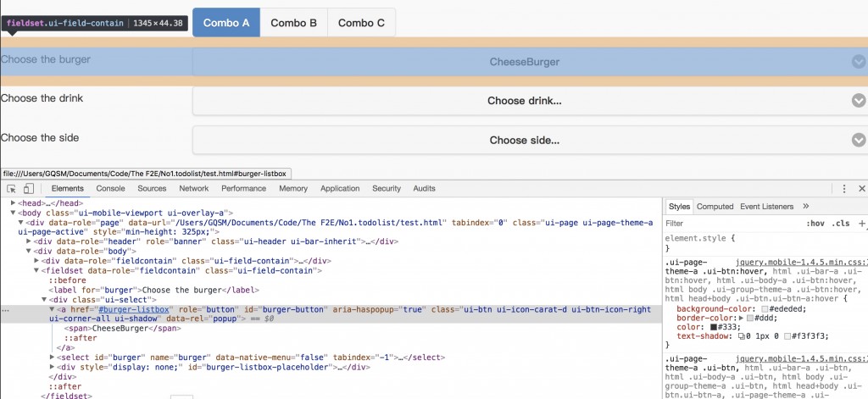
Task: Click the #ddd border color swatch
Action: 750,319
